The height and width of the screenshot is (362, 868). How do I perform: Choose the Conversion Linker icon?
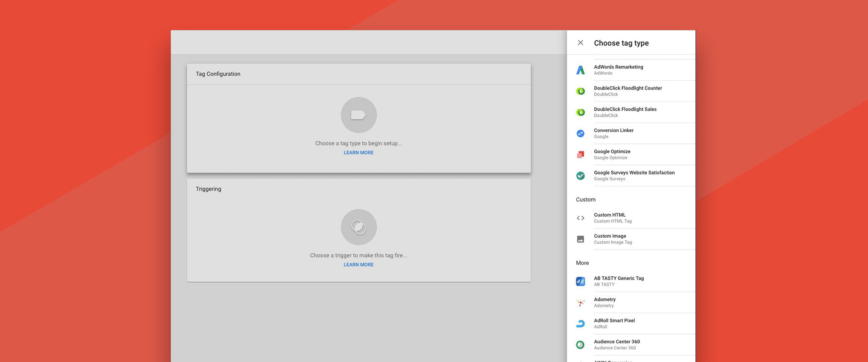click(x=580, y=134)
